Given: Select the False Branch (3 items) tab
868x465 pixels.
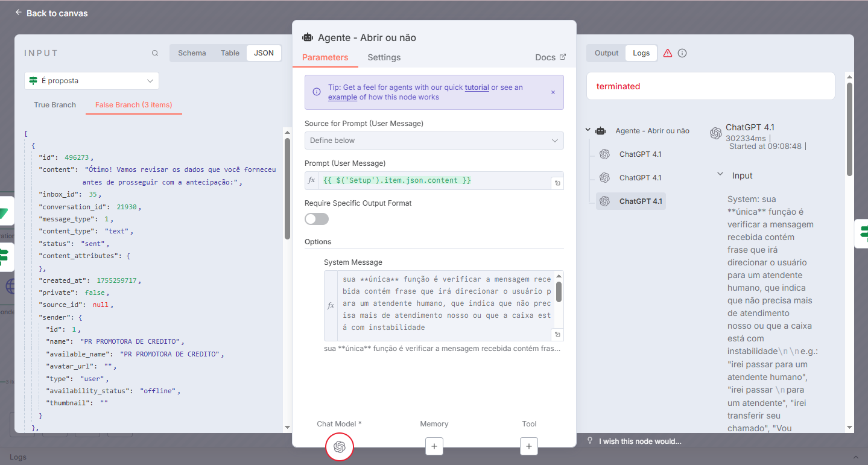Looking at the screenshot, I should [133, 105].
